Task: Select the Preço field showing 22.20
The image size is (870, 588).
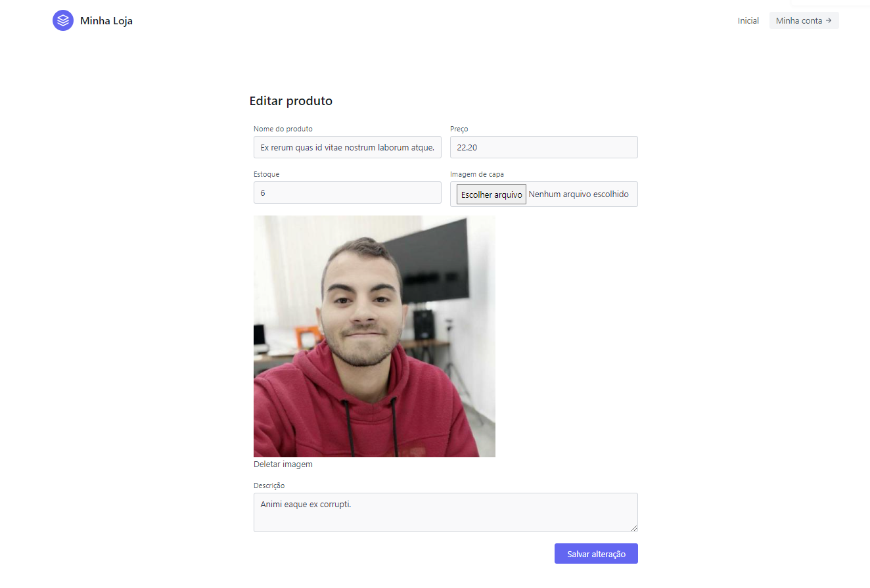Action: pyautogui.click(x=544, y=147)
